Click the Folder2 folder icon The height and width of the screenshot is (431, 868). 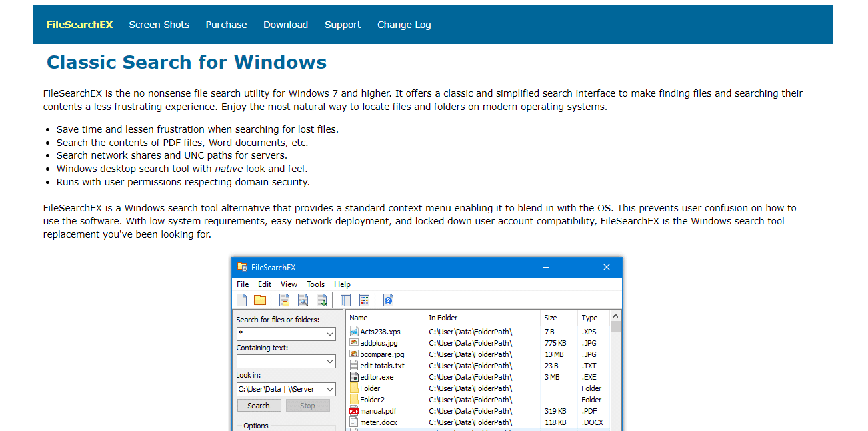(x=354, y=400)
